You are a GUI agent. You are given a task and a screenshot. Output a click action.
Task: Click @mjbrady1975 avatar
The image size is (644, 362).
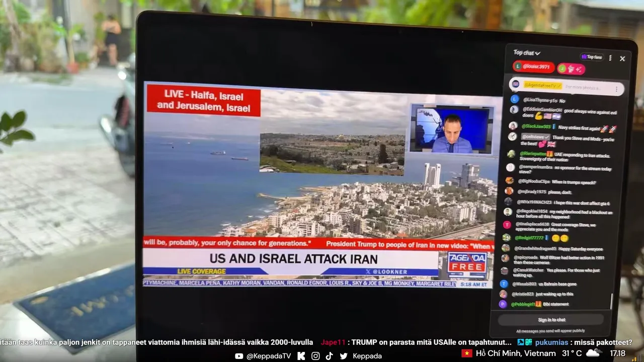click(x=509, y=191)
